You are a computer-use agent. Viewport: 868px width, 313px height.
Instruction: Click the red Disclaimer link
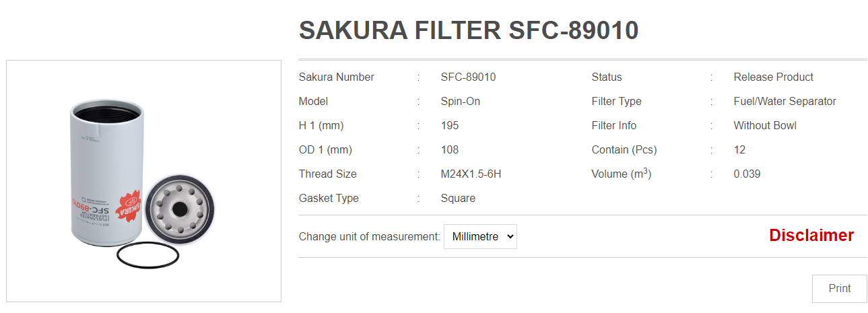pyautogui.click(x=811, y=235)
